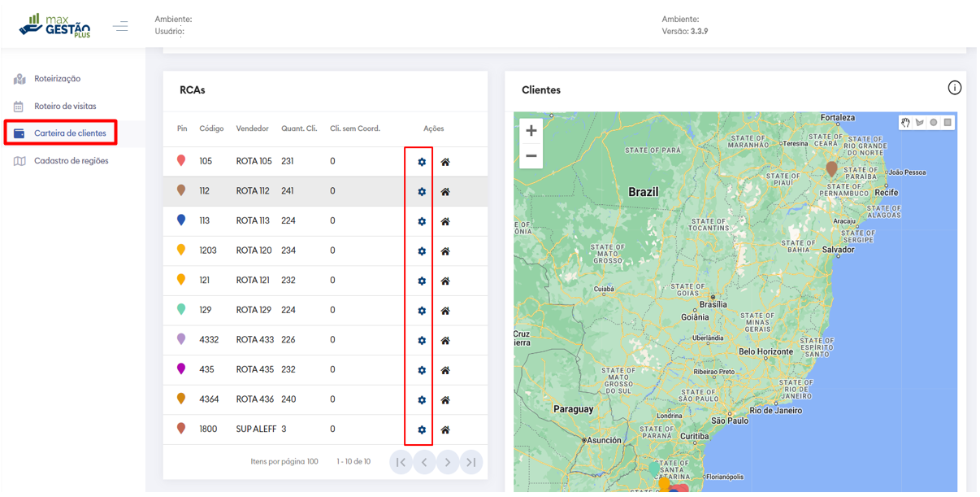
Task: Click the home icon for ROTA 112
Action: coord(445,192)
